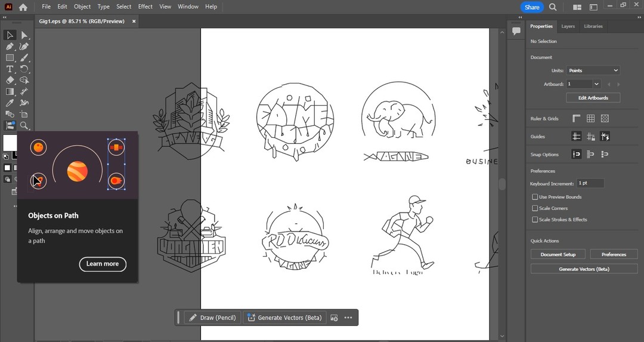This screenshot has width=644, height=342.
Task: Open the search magnifier in top bar
Action: pos(553,7)
